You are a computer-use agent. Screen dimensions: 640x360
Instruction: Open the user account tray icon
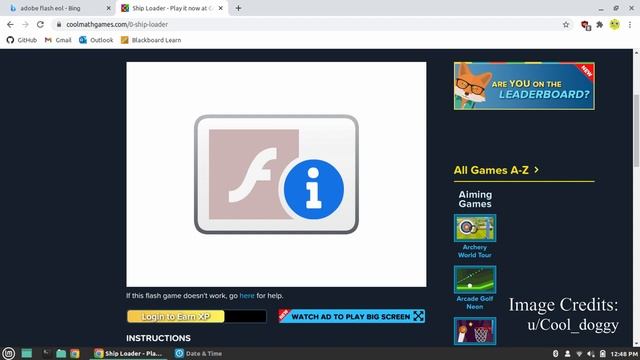(x=567, y=353)
